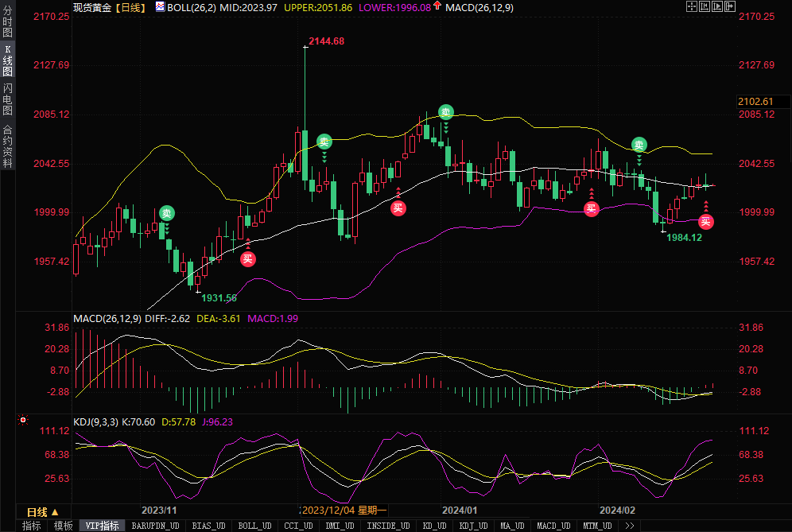Open MACD(26,12,9) indicator parameters label
The image size is (792, 532).
[x=107, y=318]
